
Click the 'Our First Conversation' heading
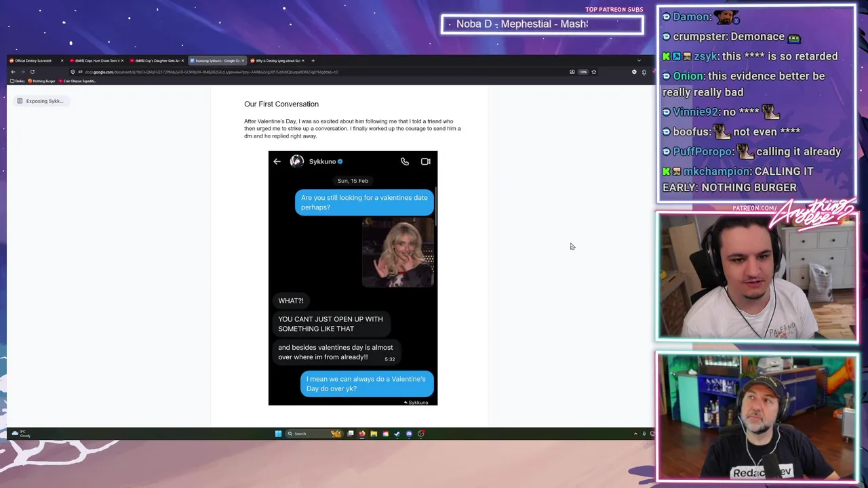[281, 104]
